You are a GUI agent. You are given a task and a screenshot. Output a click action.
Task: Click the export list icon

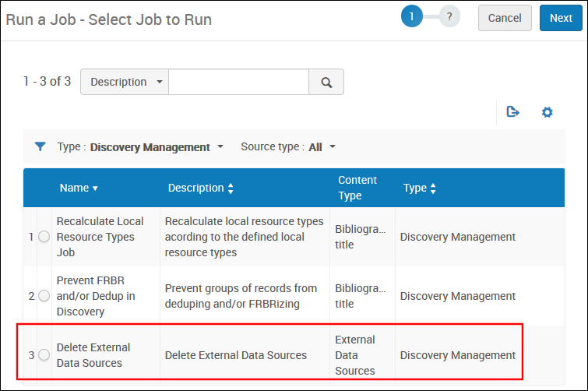[512, 112]
